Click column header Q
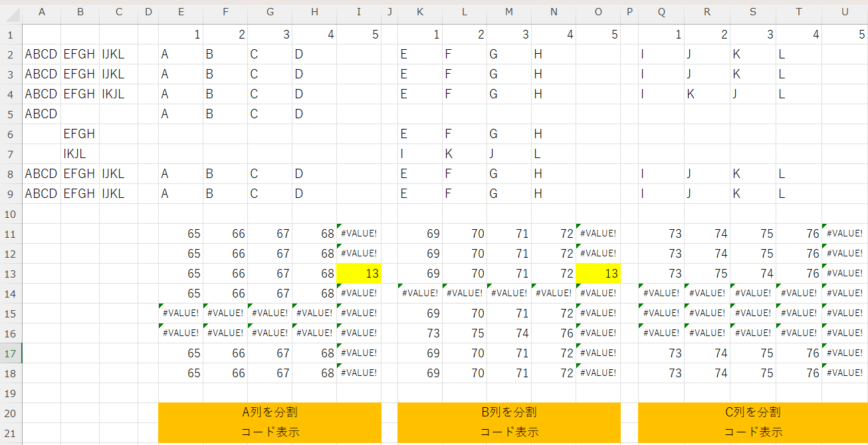The height and width of the screenshot is (445, 868). [x=661, y=12]
